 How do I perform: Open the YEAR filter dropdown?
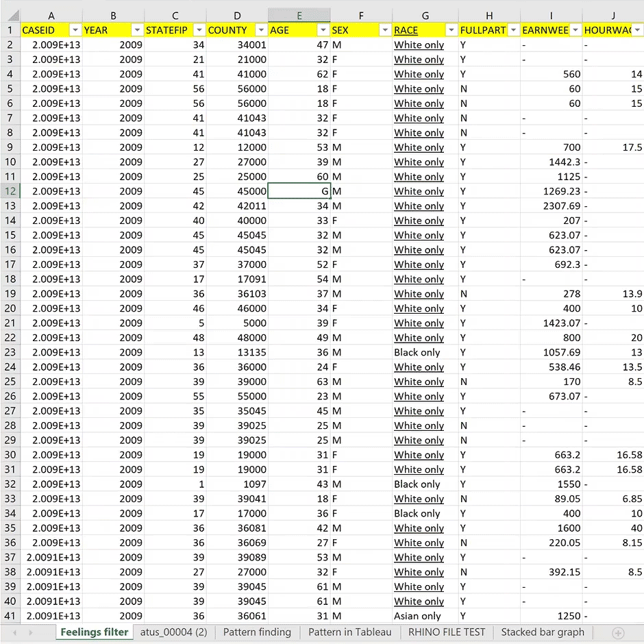[x=137, y=30]
